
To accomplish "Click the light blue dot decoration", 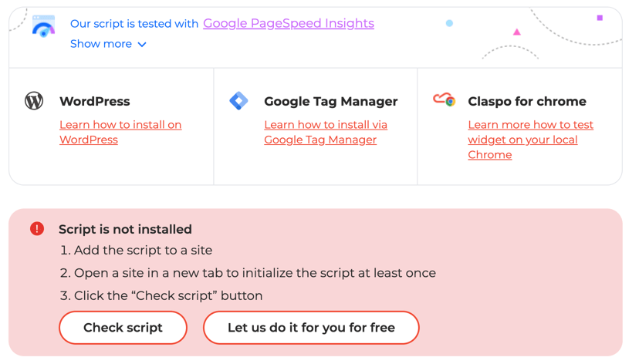I will coord(449,23).
